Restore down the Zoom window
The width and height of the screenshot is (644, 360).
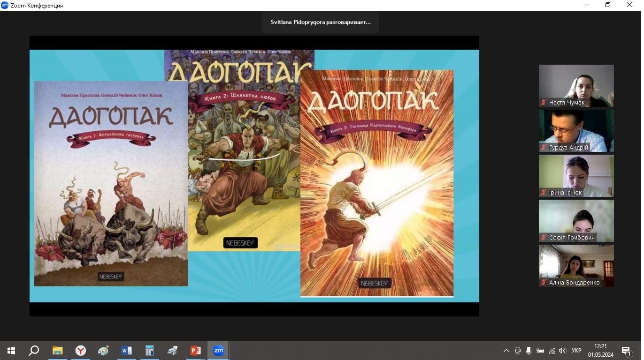[x=608, y=5]
